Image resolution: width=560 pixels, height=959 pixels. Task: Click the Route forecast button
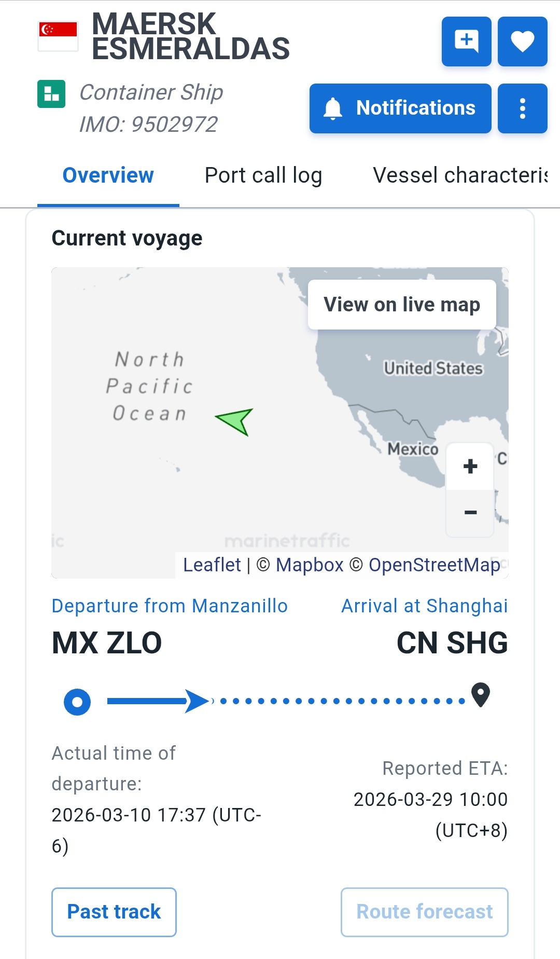tap(424, 912)
